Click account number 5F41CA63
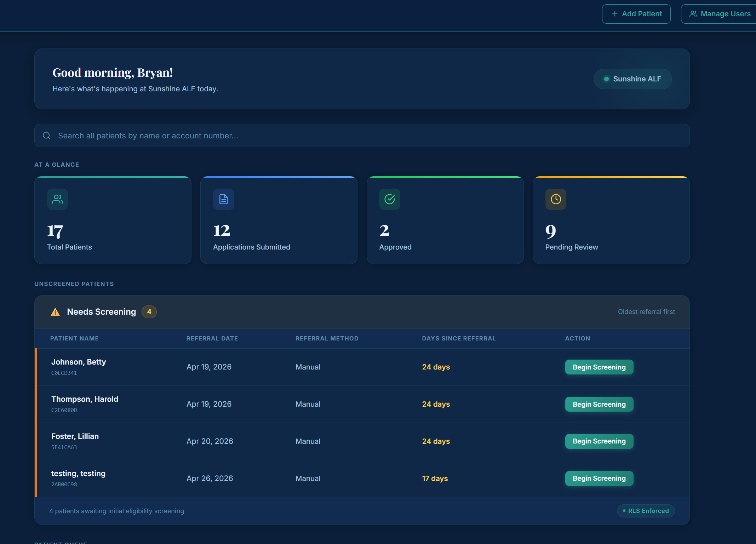The width and height of the screenshot is (756, 544). click(x=64, y=447)
